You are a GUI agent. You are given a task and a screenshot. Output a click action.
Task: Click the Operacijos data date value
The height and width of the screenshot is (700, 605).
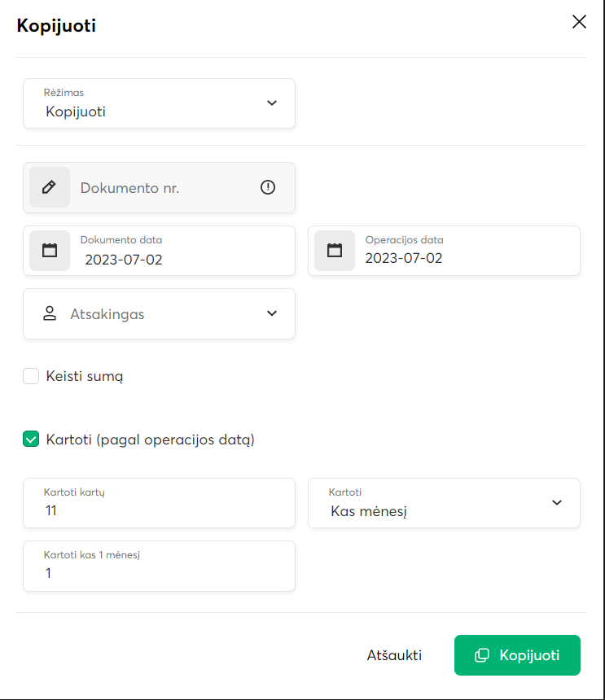point(404,259)
